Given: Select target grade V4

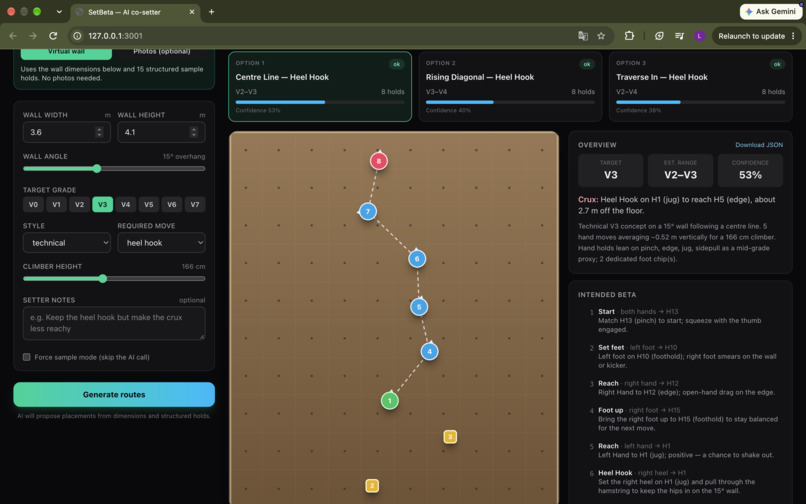Looking at the screenshot, I should (125, 204).
